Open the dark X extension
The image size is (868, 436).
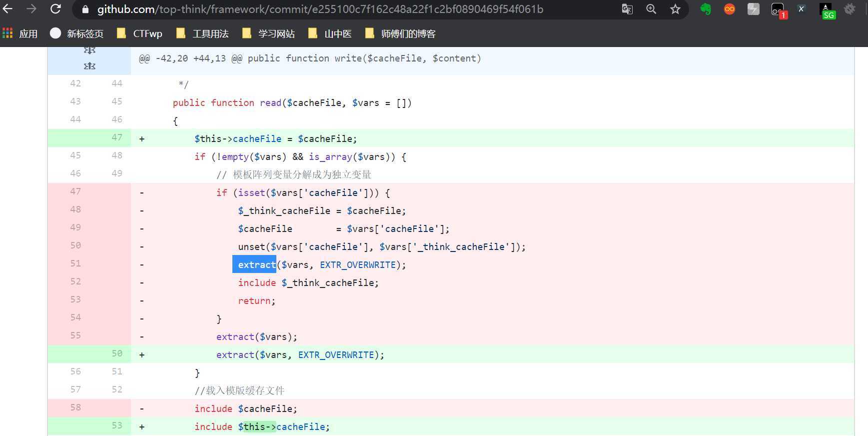coord(802,9)
